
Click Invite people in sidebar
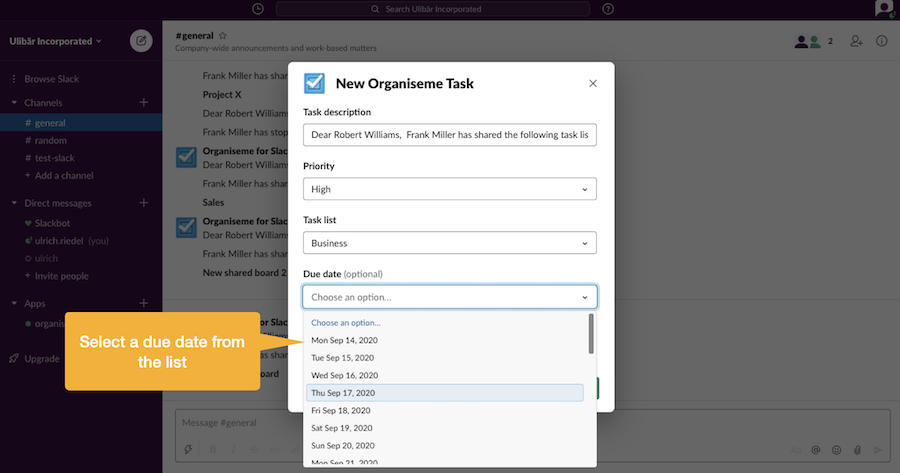click(60, 276)
